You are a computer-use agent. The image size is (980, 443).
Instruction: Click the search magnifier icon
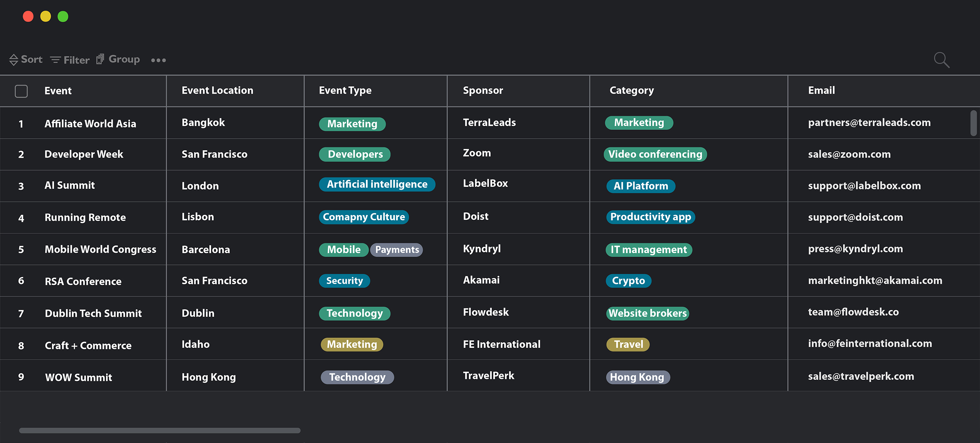point(941,60)
